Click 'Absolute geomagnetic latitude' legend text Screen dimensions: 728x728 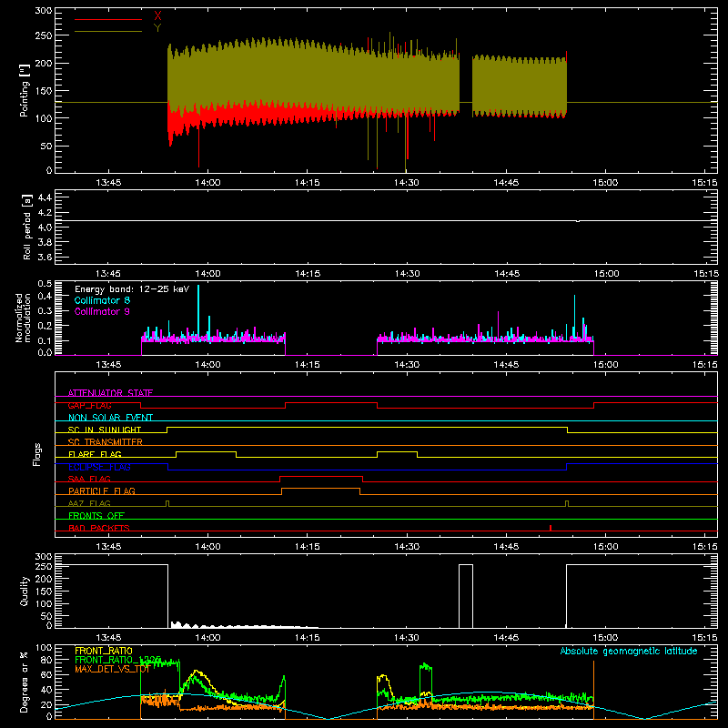pyautogui.click(x=629, y=651)
